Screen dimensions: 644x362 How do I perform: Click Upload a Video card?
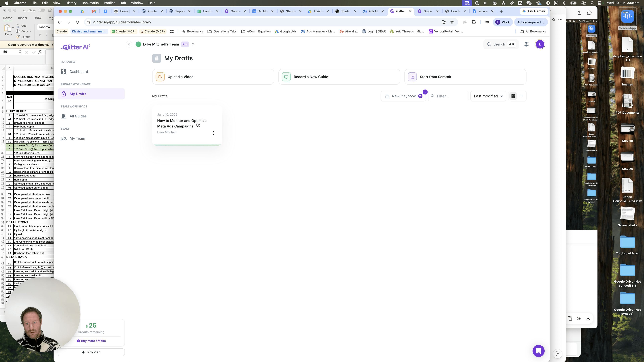tap(213, 77)
